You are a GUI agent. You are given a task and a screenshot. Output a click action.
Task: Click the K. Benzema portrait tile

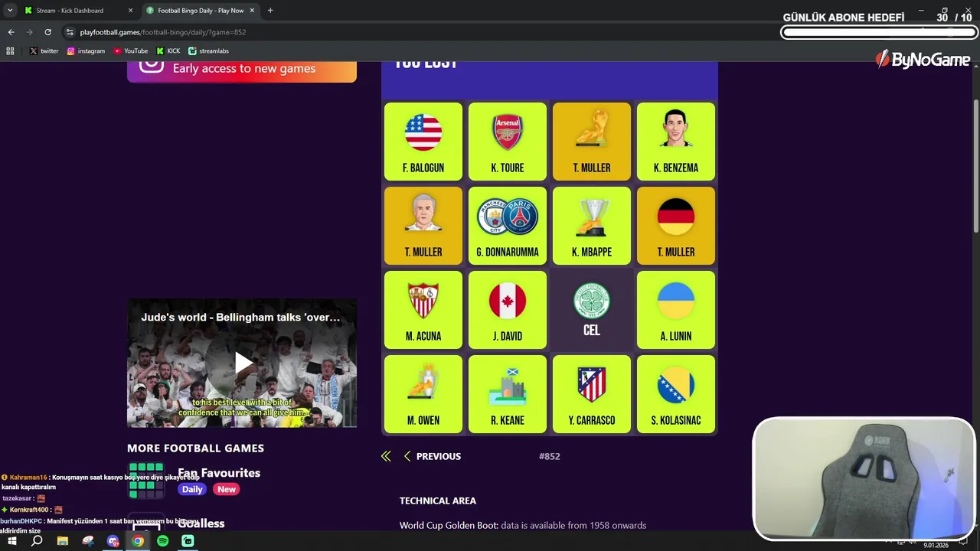point(676,142)
